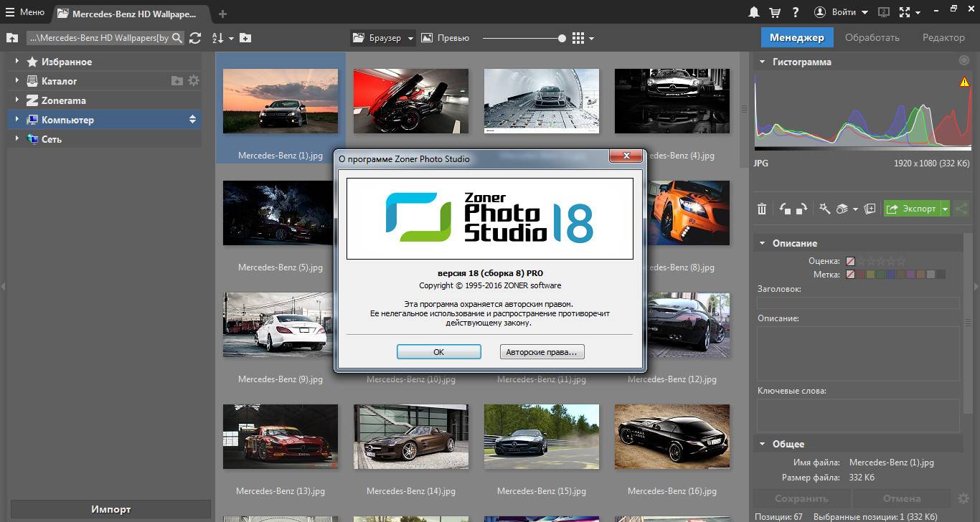Delete the selected photo with trash icon

click(762, 209)
